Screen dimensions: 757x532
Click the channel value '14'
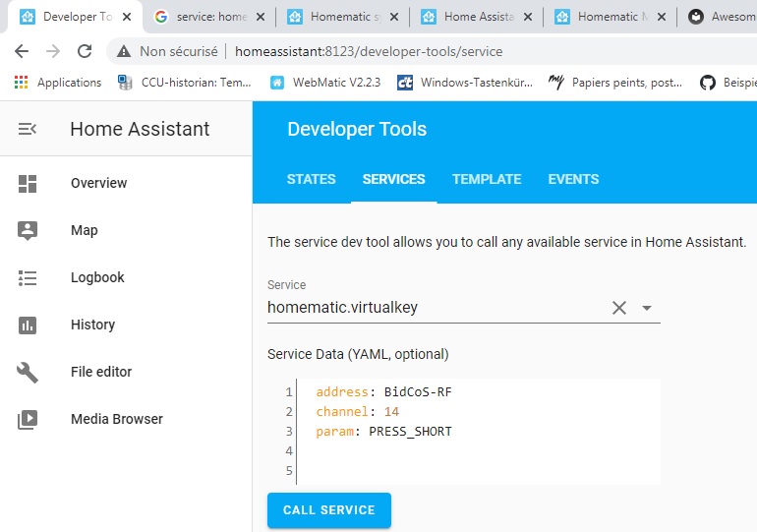391,412
